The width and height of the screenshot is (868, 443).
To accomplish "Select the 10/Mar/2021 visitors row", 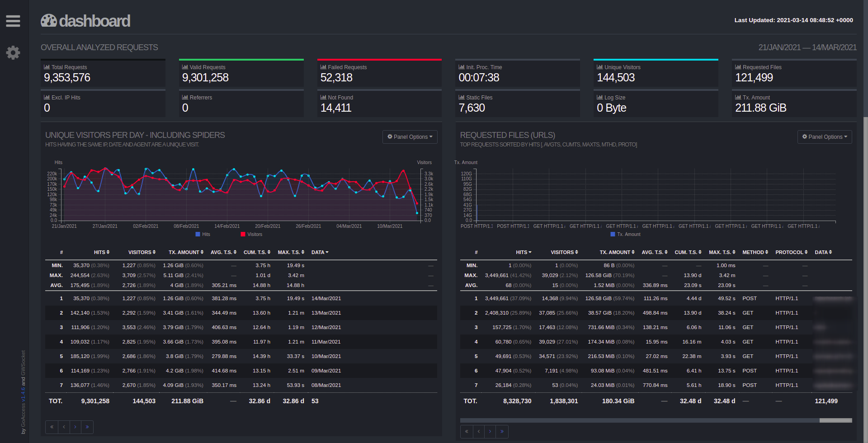I will (x=241, y=356).
